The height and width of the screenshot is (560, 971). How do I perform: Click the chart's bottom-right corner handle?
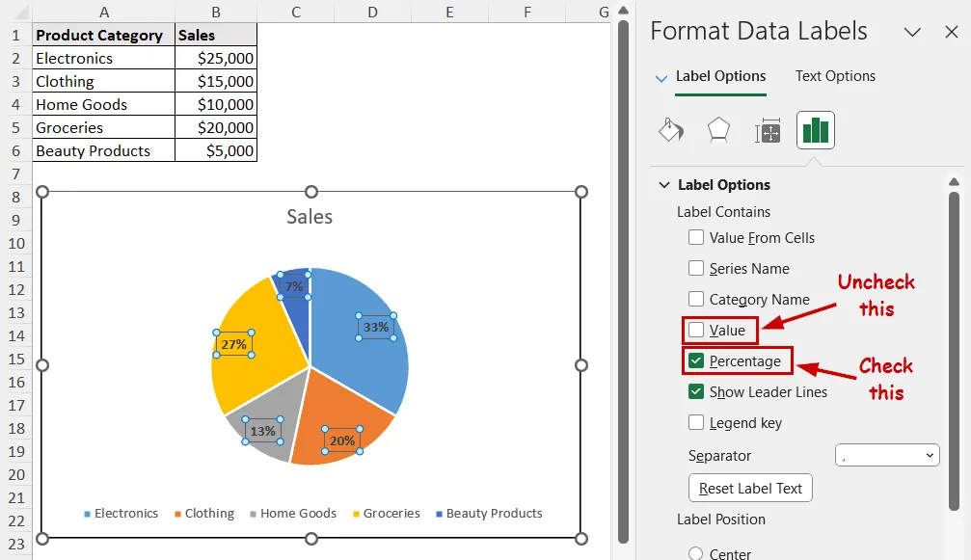pos(580,539)
